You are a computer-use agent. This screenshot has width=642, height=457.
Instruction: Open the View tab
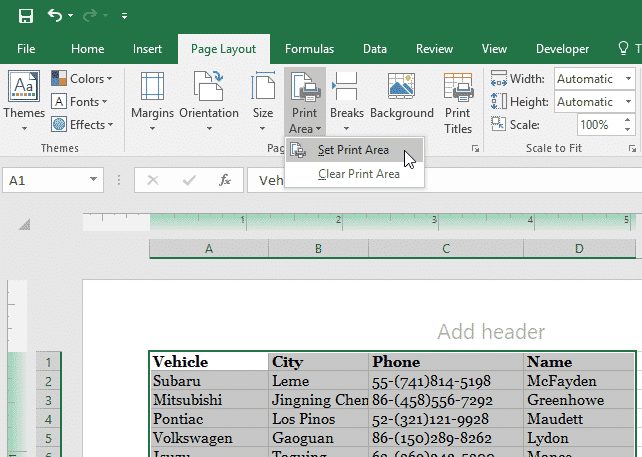coord(494,49)
